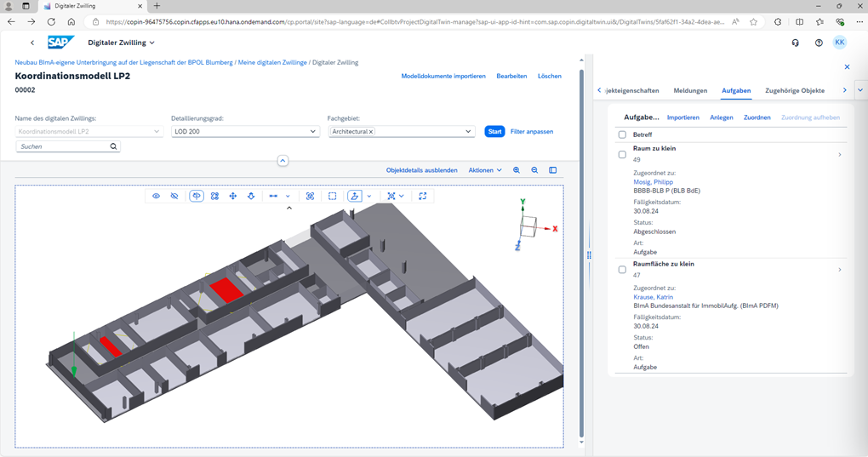Open the KK user avatar menu
868x457 pixels.
click(840, 43)
